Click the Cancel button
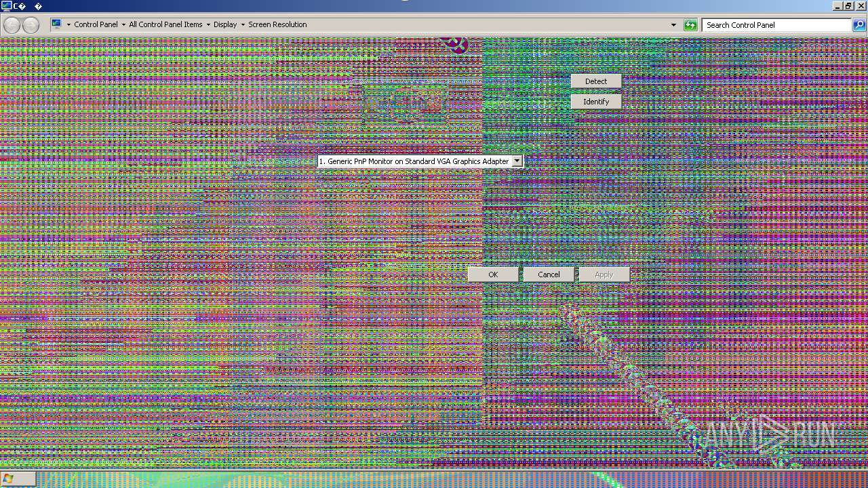Screen dimensions: 868x488 click(549, 274)
